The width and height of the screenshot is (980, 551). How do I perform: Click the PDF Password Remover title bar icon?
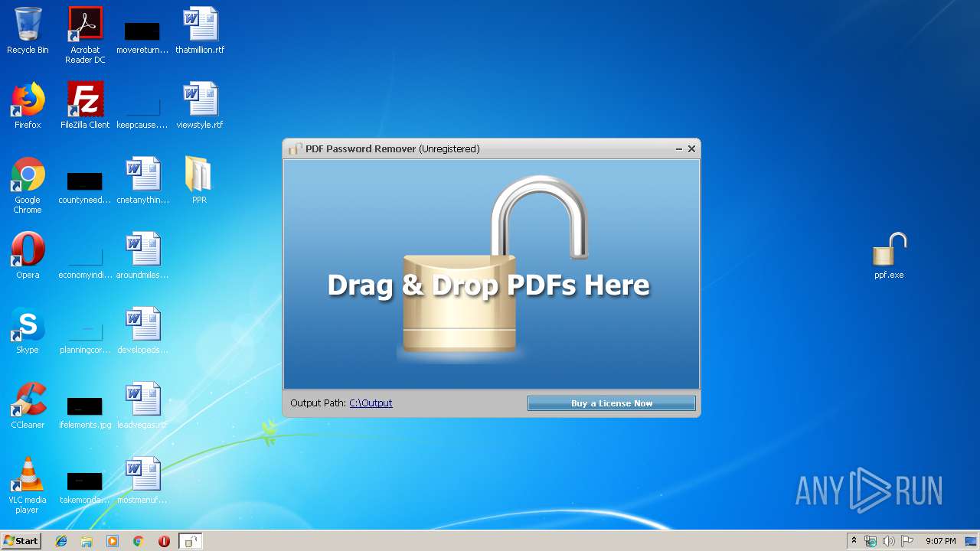(295, 149)
